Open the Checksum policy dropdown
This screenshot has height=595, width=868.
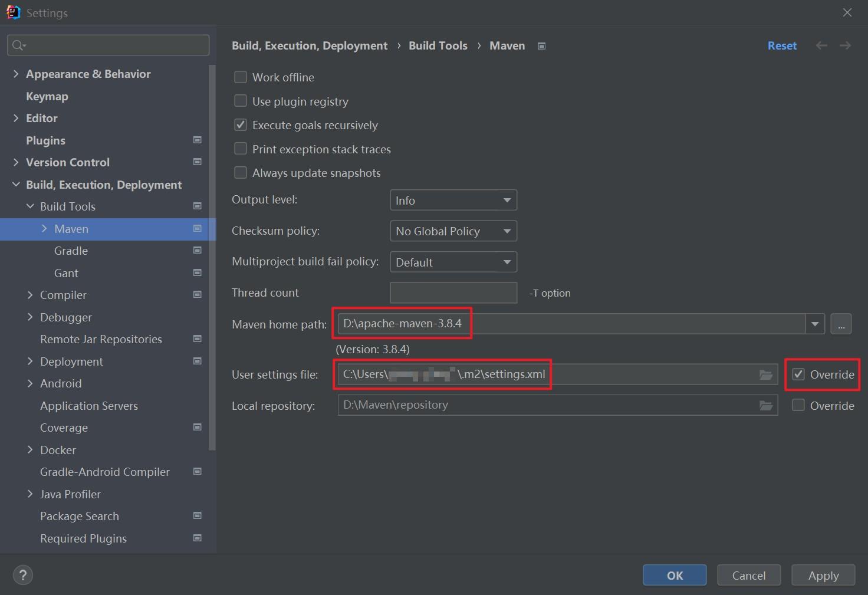pyautogui.click(x=453, y=231)
